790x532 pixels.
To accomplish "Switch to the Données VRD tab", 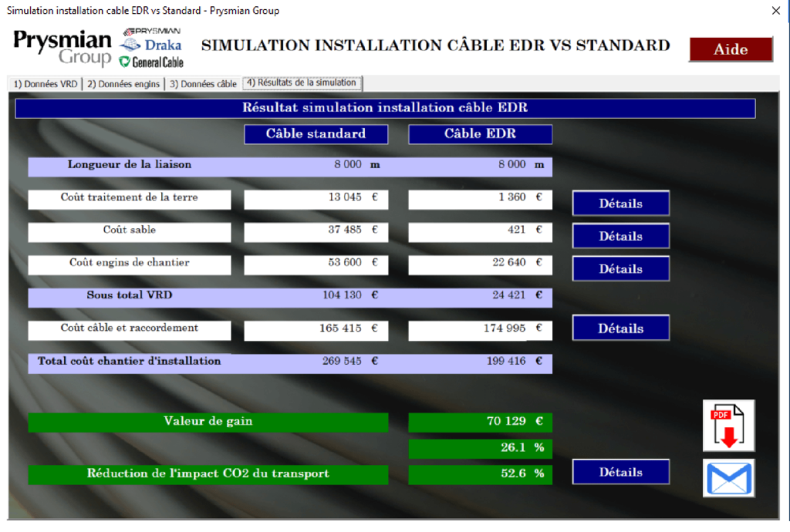I will tap(46, 84).
